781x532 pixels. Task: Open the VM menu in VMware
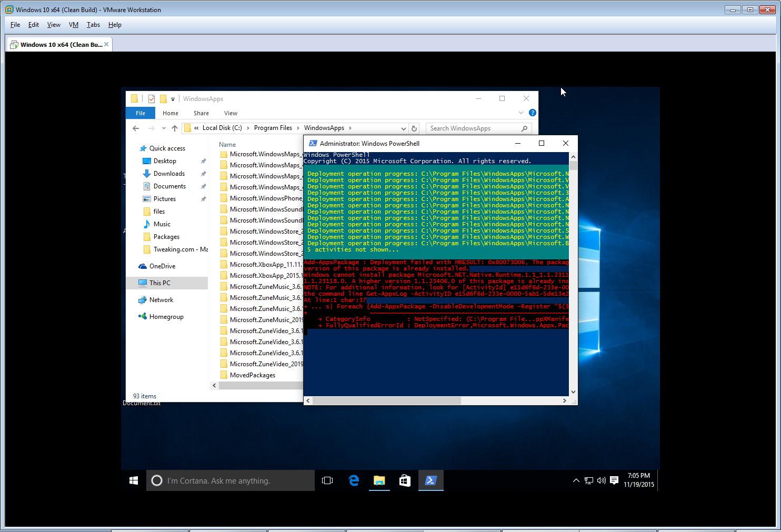click(74, 25)
